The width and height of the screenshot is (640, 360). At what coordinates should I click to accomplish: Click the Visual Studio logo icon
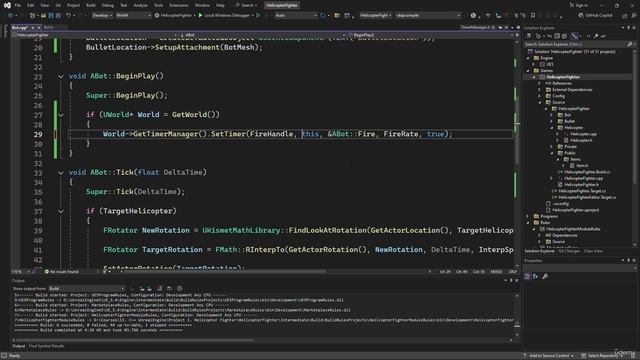[x=7, y=5]
